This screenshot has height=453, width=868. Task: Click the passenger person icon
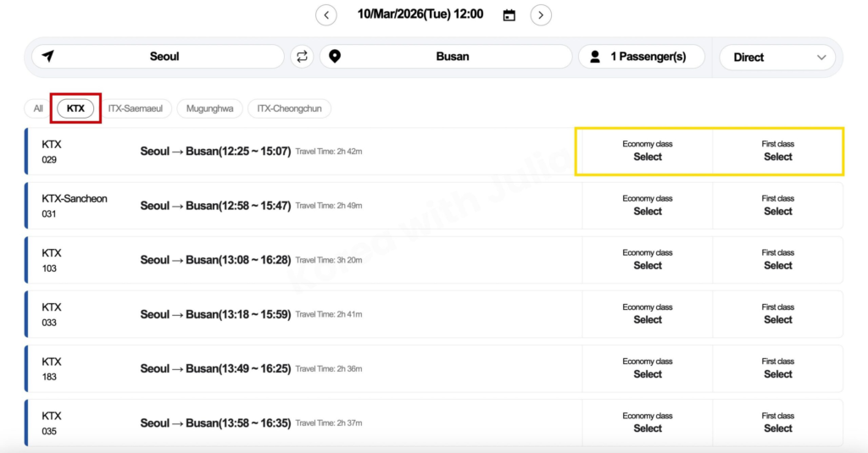(x=595, y=57)
